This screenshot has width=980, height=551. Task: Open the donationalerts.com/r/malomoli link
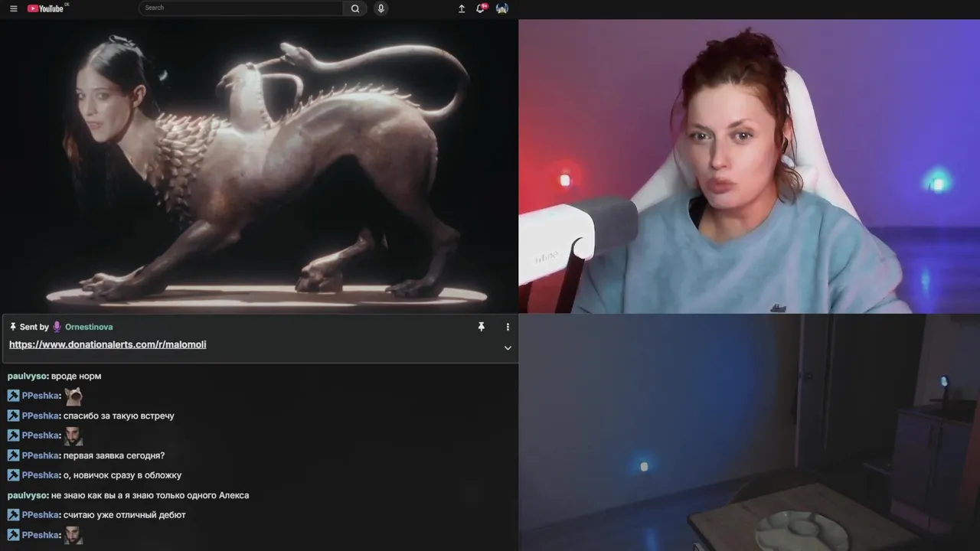coord(107,344)
